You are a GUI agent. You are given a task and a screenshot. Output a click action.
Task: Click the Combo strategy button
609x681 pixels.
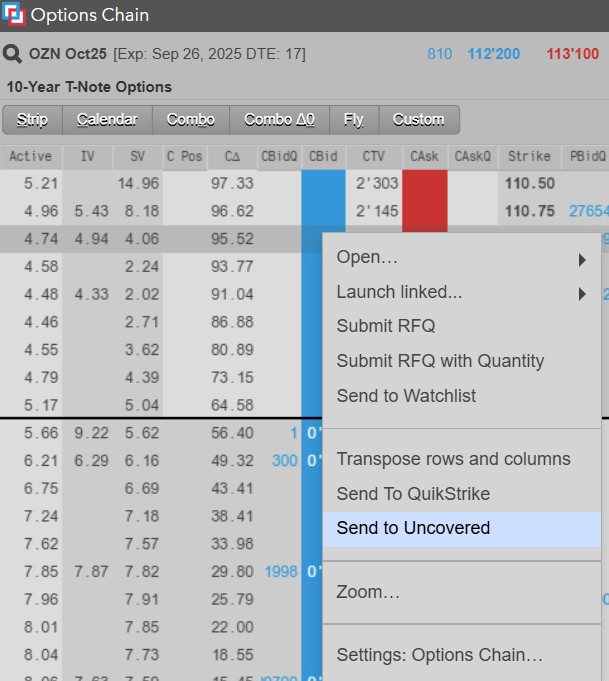[x=191, y=120]
